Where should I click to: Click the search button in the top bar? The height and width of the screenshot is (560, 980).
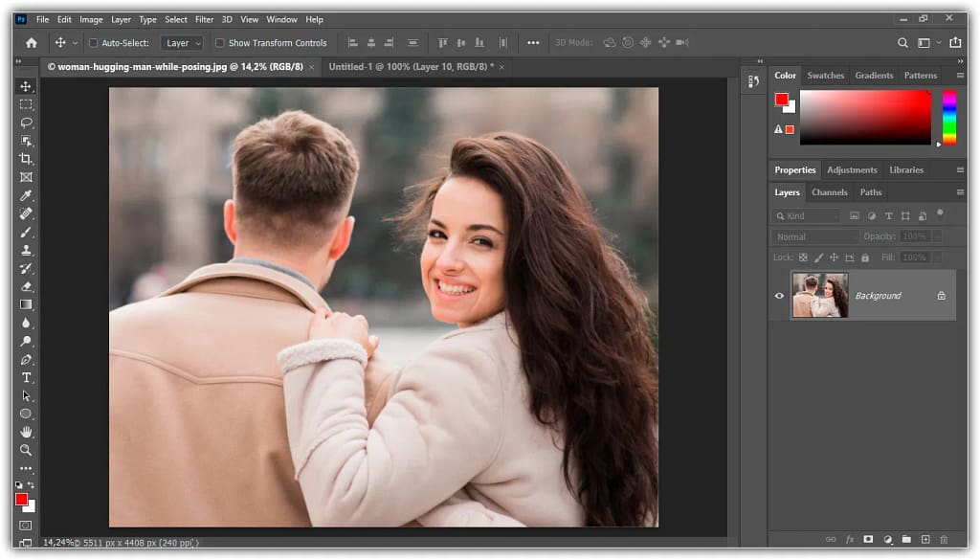point(902,42)
